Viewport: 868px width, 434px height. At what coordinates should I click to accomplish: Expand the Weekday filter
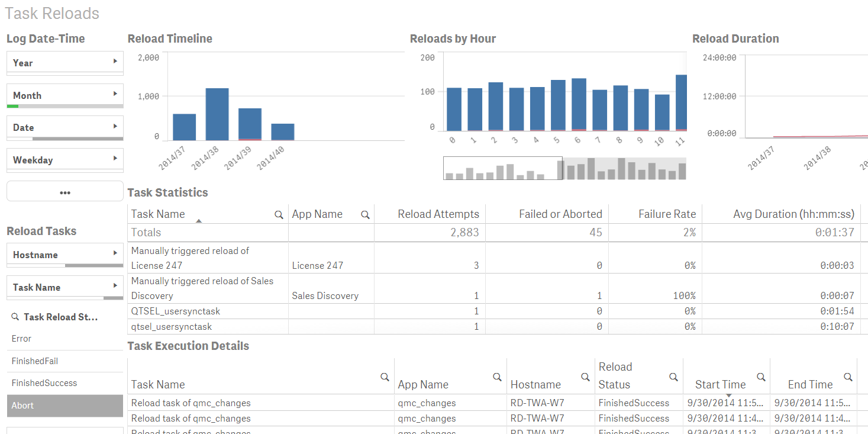[x=65, y=160]
